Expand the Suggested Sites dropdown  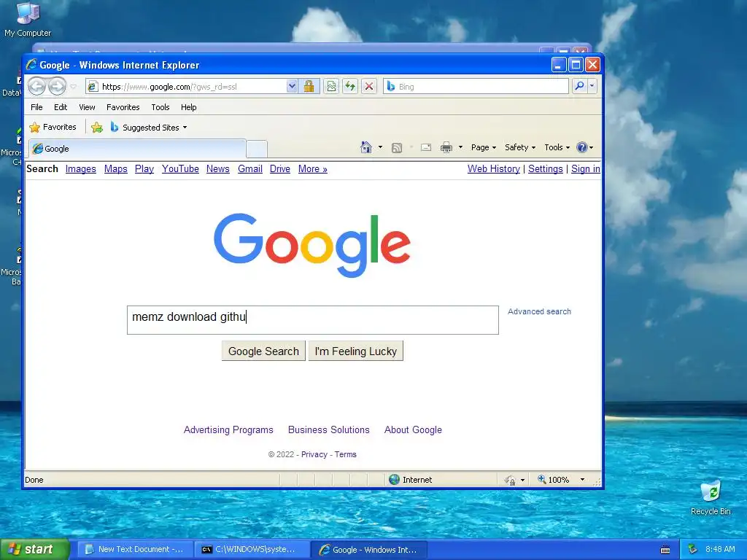(x=185, y=128)
